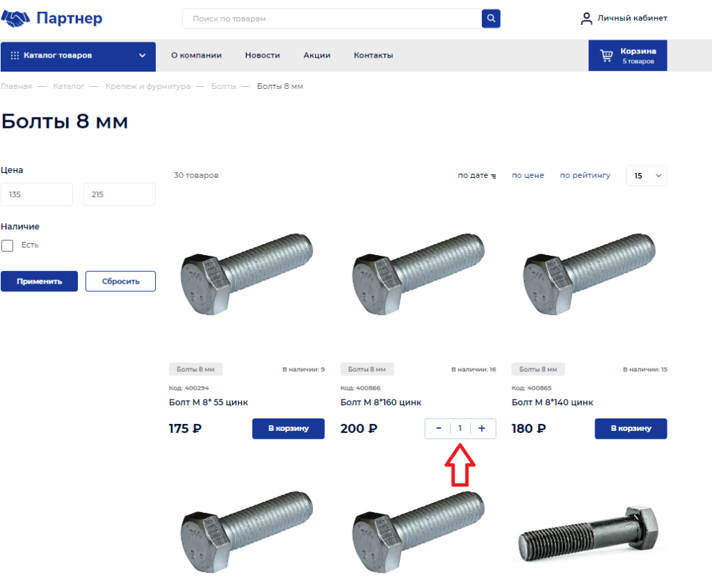Decrease quantity with the minus button
This screenshot has height=588, width=712.
point(439,429)
